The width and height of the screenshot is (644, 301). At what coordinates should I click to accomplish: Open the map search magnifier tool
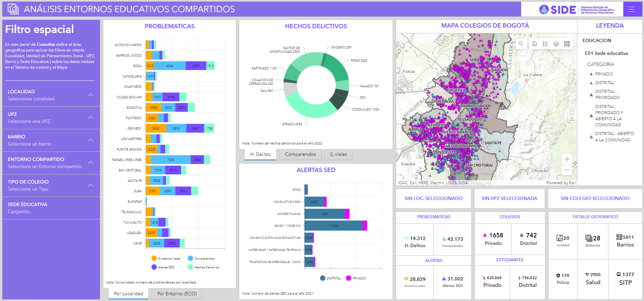521,44
